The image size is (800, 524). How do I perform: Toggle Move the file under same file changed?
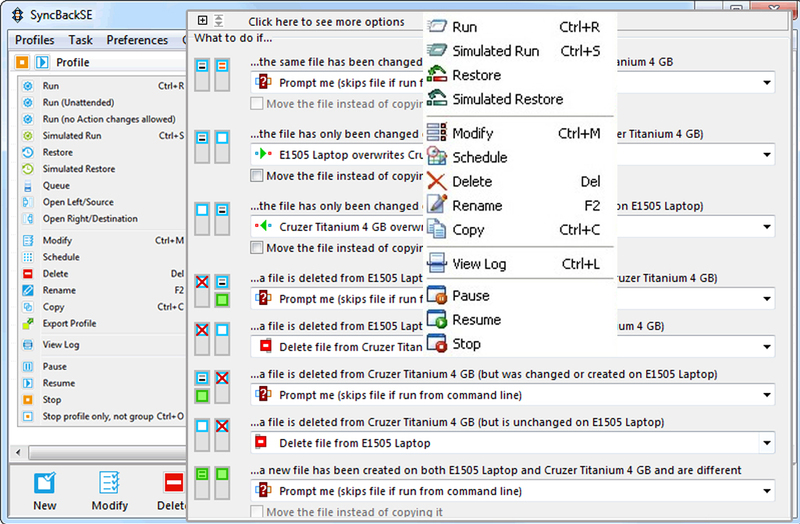coord(257,104)
